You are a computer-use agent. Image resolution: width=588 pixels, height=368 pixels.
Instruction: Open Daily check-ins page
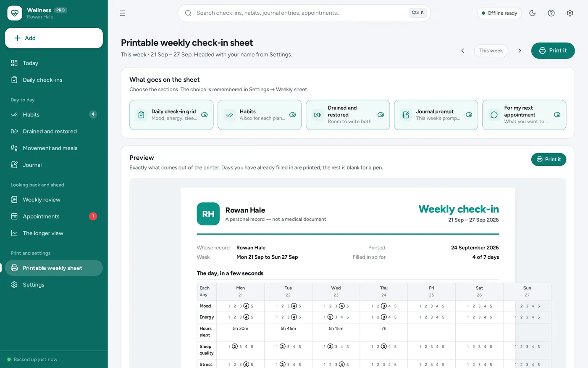click(54, 80)
